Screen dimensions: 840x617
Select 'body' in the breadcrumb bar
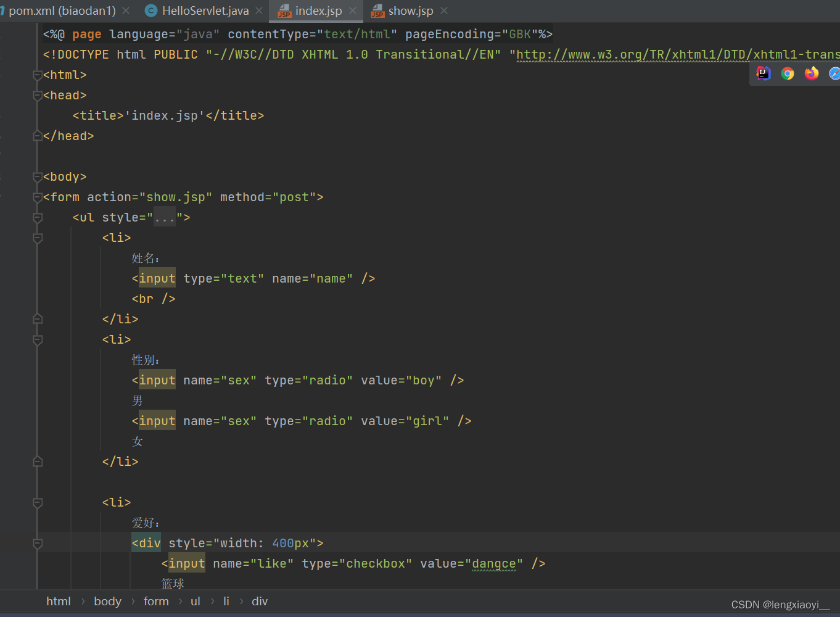coord(107,601)
